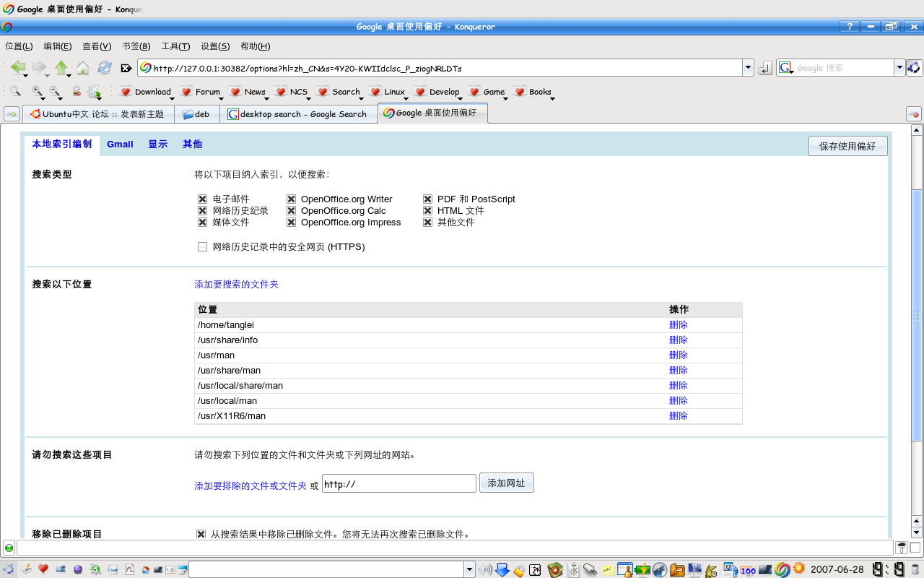Image resolution: width=924 pixels, height=578 pixels.
Task: Open the taskbar command box dropdown arrow
Action: point(469,570)
